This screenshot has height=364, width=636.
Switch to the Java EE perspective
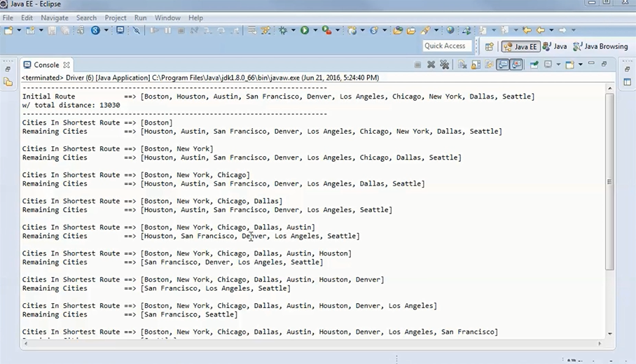tap(520, 47)
